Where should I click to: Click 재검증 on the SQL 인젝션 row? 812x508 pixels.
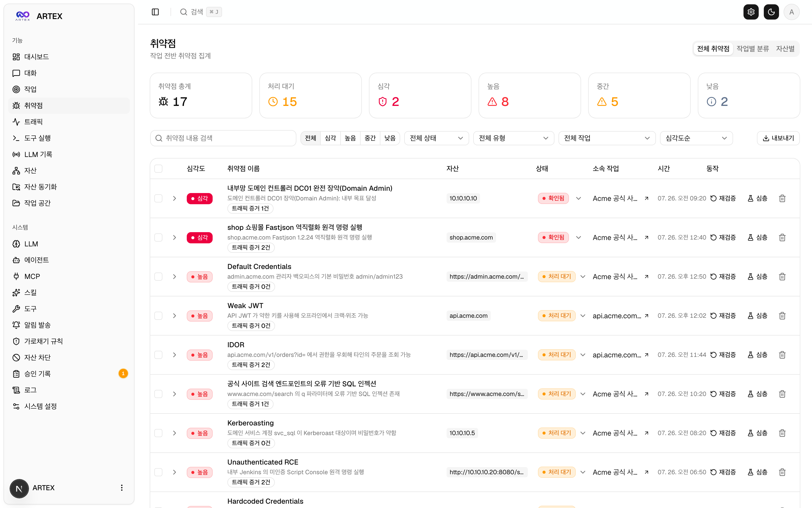[723, 394]
